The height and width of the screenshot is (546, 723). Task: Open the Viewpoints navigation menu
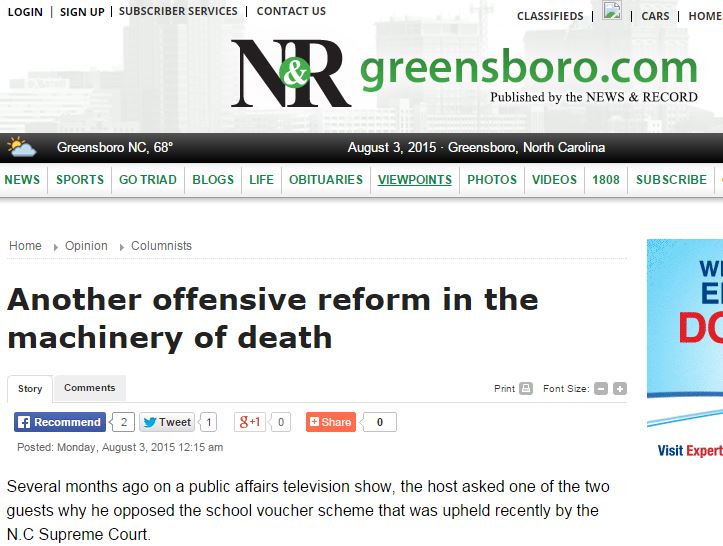click(414, 180)
